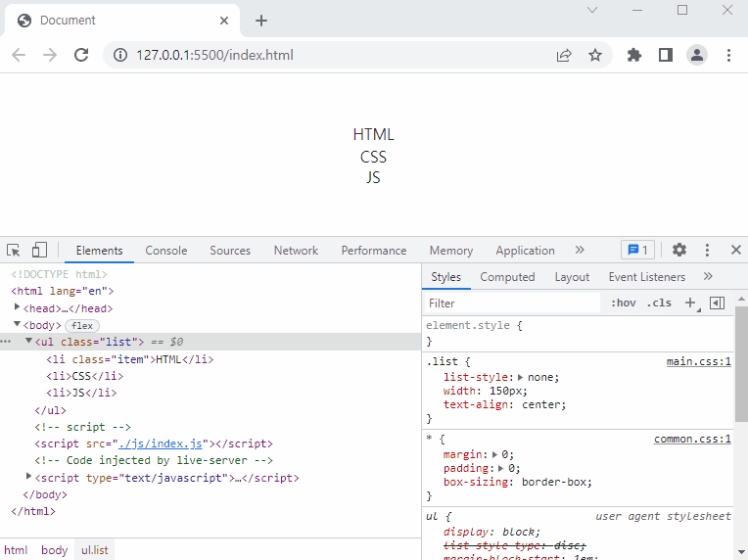Open the Network tab

296,251
